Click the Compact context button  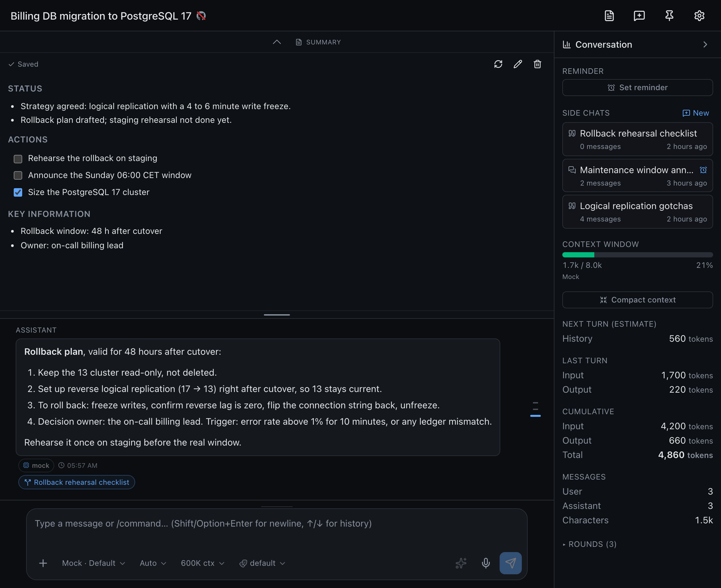point(637,300)
